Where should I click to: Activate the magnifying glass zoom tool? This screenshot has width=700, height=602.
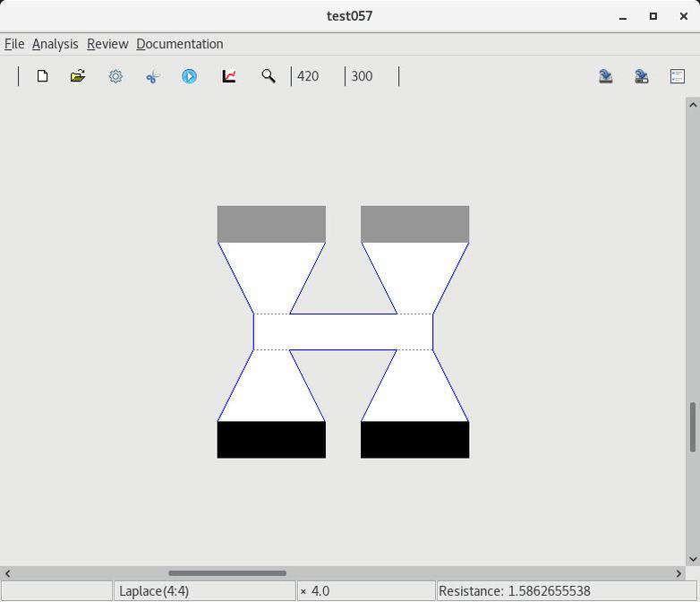268,76
